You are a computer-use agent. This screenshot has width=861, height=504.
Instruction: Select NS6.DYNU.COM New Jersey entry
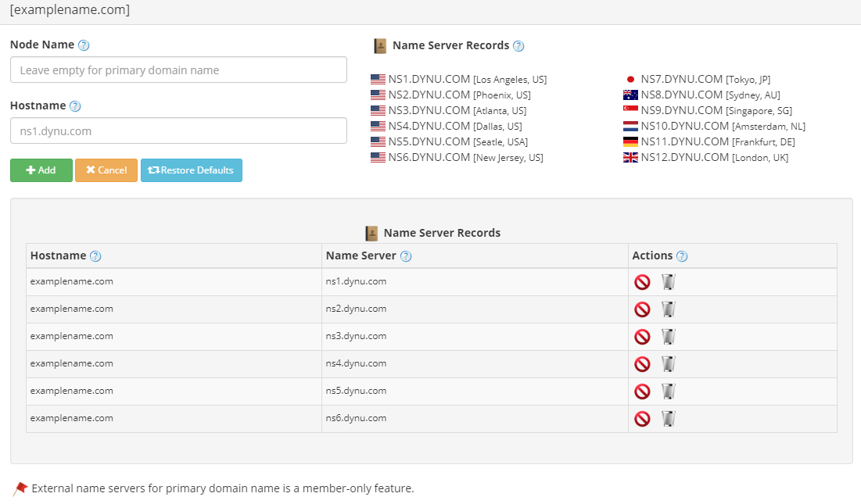(457, 157)
